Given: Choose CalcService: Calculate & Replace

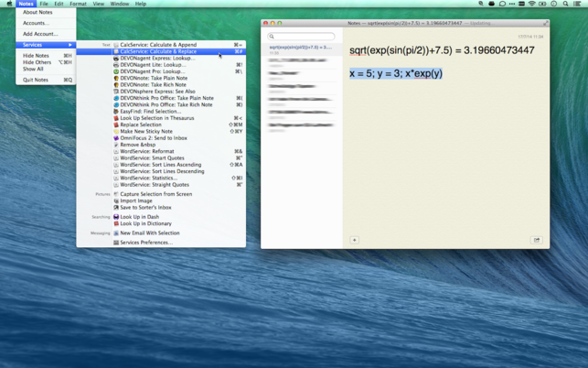Looking at the screenshot, I should [158, 52].
